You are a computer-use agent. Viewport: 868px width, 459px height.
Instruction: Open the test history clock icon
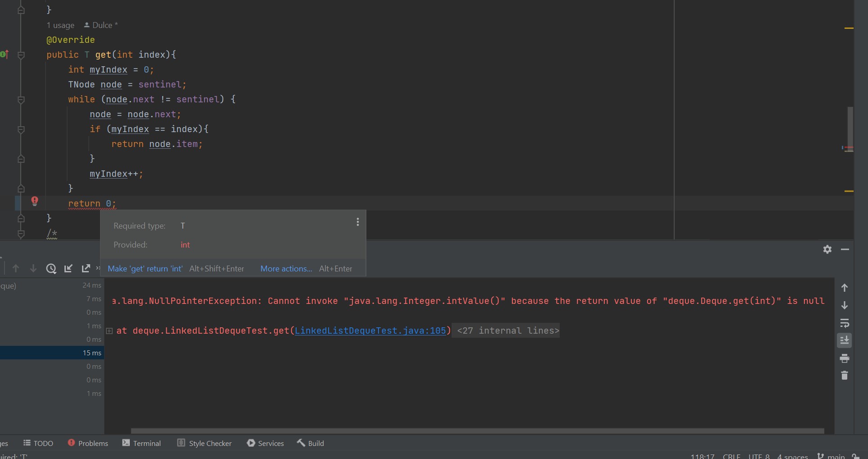click(51, 269)
